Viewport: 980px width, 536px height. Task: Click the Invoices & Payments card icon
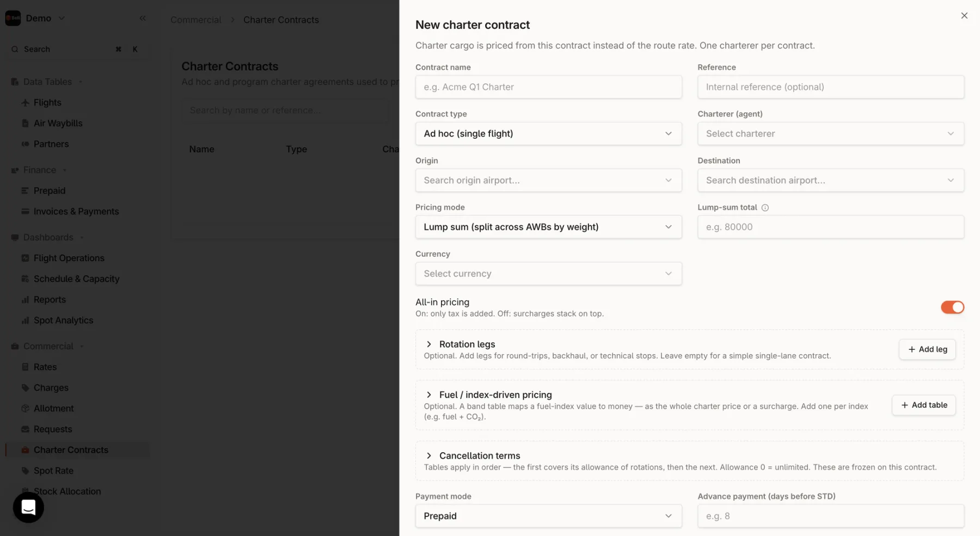25,211
